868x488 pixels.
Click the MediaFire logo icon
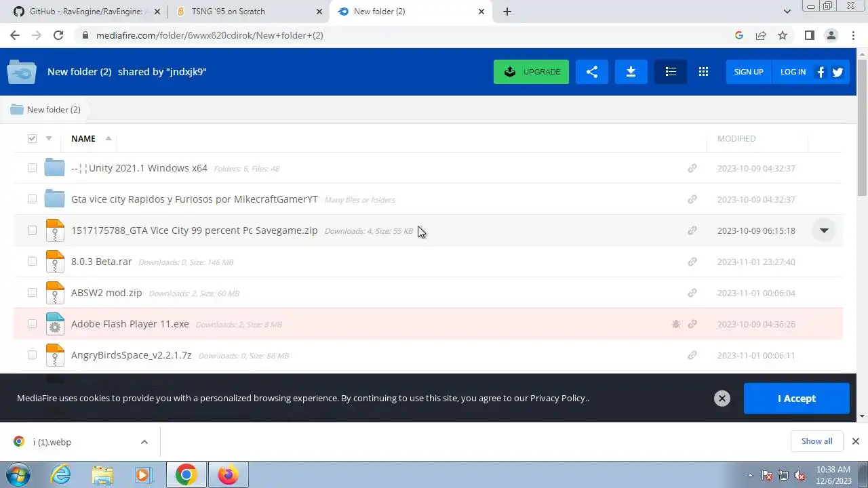click(22, 72)
